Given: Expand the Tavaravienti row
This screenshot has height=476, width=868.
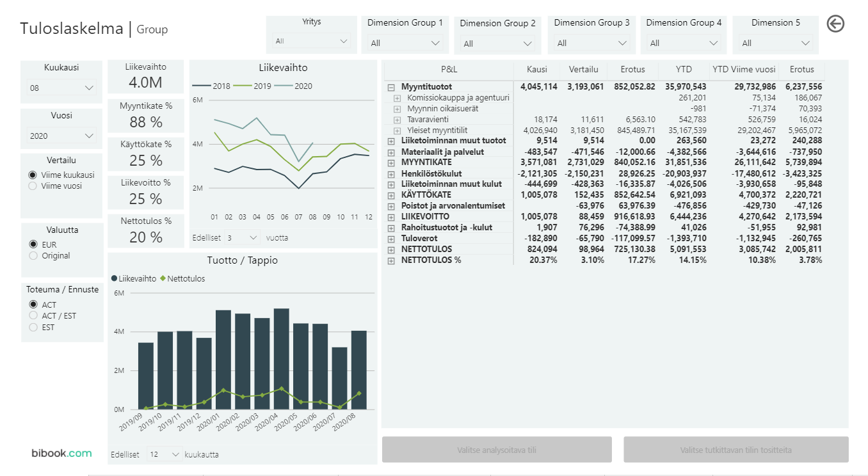Looking at the screenshot, I should click(x=397, y=120).
